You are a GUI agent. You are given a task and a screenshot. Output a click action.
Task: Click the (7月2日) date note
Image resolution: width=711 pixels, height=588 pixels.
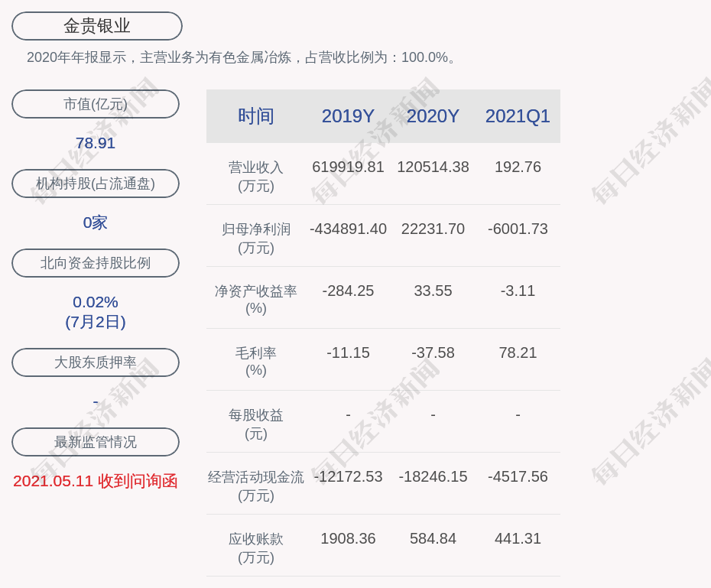pos(96,322)
